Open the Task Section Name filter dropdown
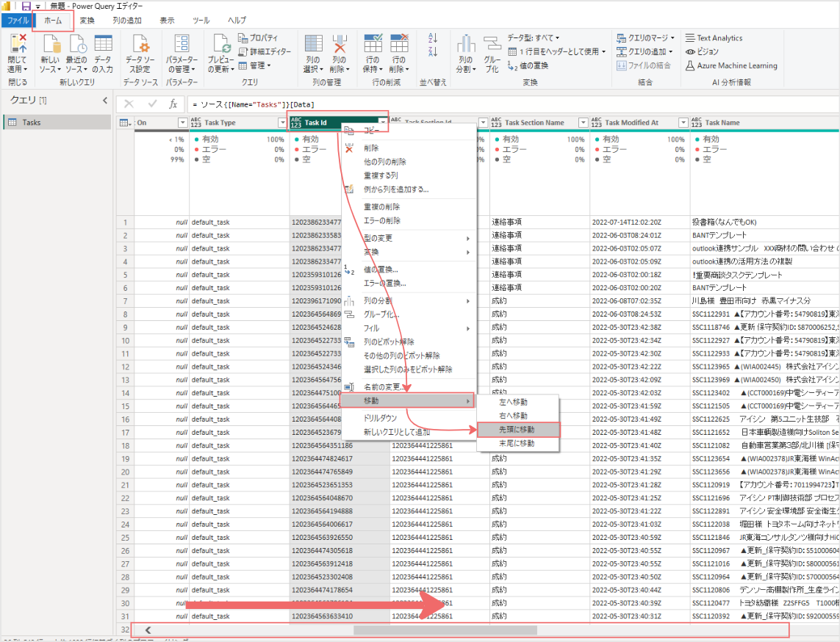 click(x=583, y=123)
